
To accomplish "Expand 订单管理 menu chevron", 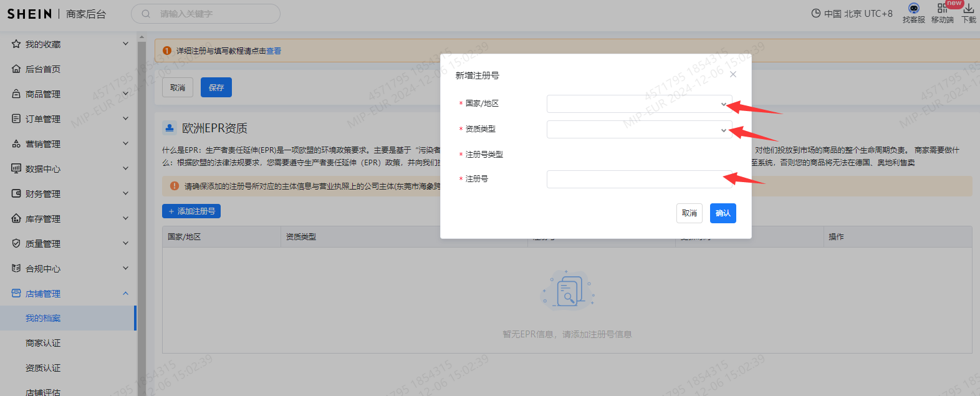I will (x=125, y=118).
